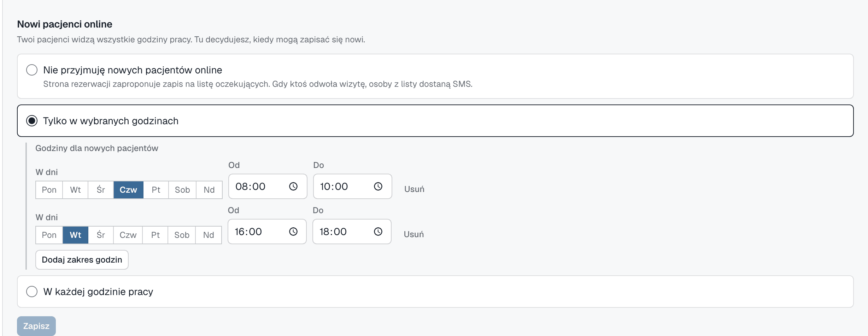Click the 'Nowi pacjenci online' heading

click(65, 24)
